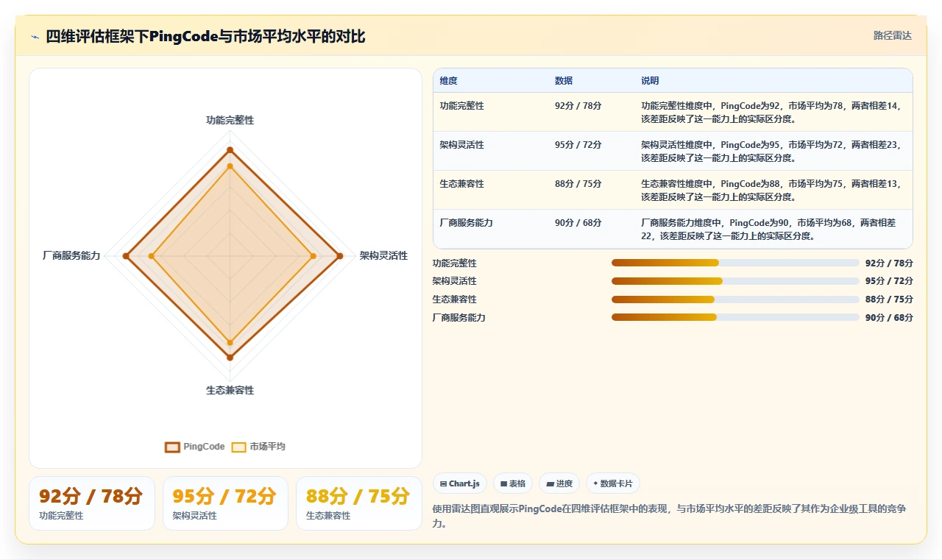942x560 pixels.
Task: Click the description text for 厂商服务能力 row
Action: click(768, 229)
